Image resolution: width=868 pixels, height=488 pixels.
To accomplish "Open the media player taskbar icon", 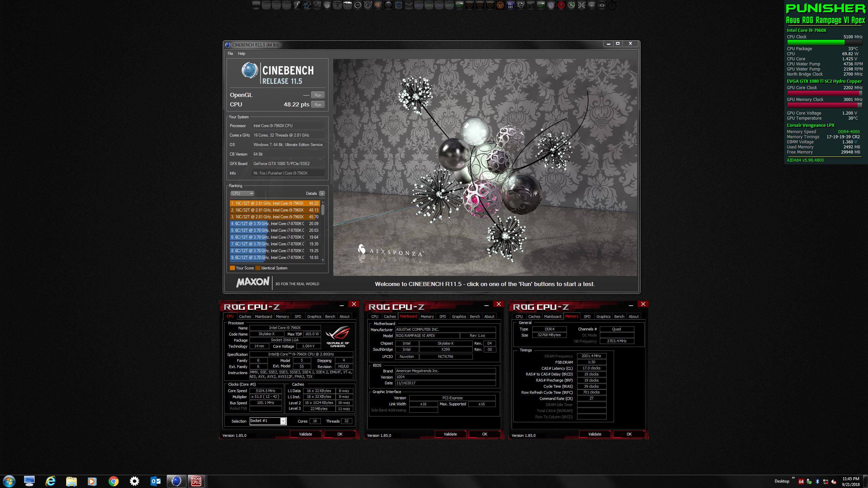I will 92,482.
